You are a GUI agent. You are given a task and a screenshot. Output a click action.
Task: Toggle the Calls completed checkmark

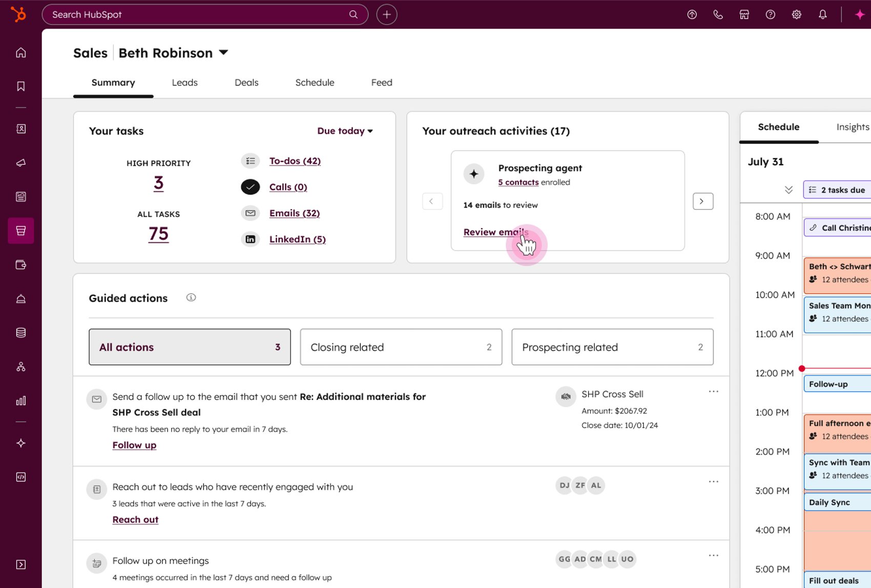point(250,187)
